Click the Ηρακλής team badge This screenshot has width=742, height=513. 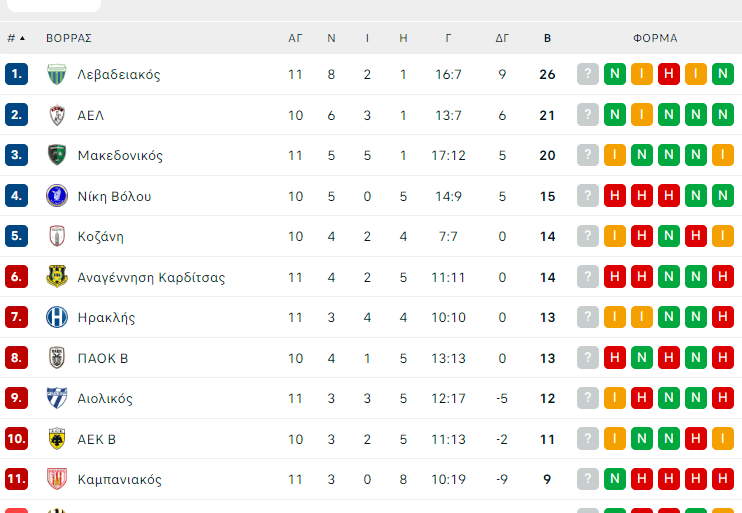pyautogui.click(x=57, y=318)
